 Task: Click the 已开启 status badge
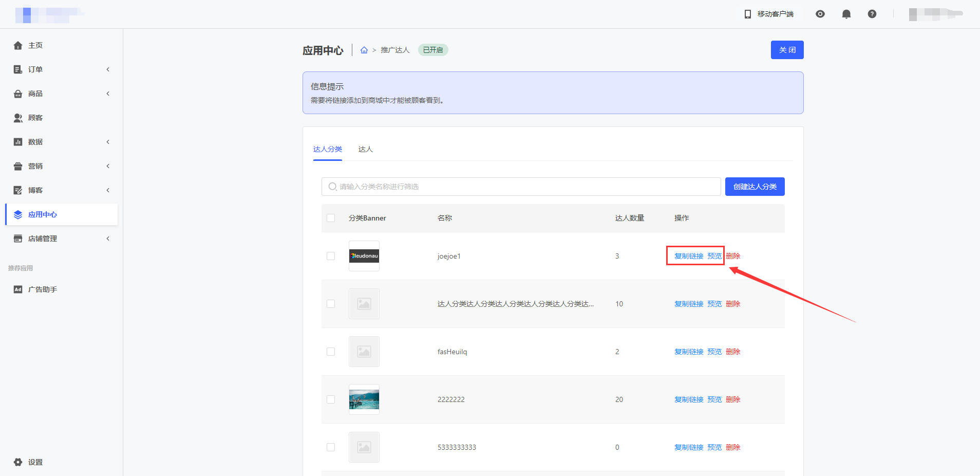(433, 50)
